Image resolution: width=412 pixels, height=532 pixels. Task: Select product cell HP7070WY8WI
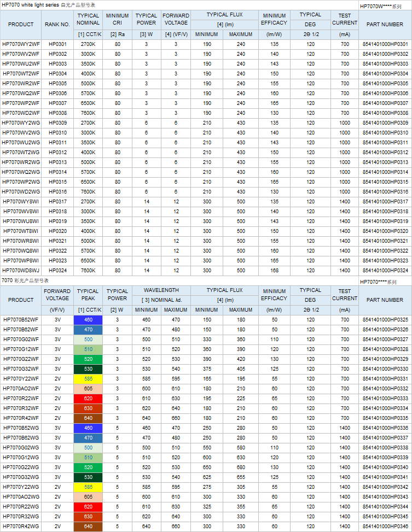click(x=21, y=202)
